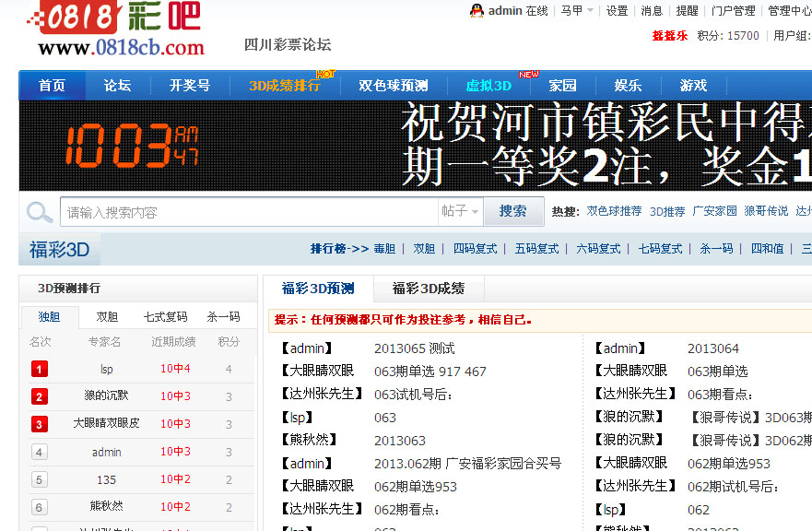Open the 门户管理 link

pos(734,11)
